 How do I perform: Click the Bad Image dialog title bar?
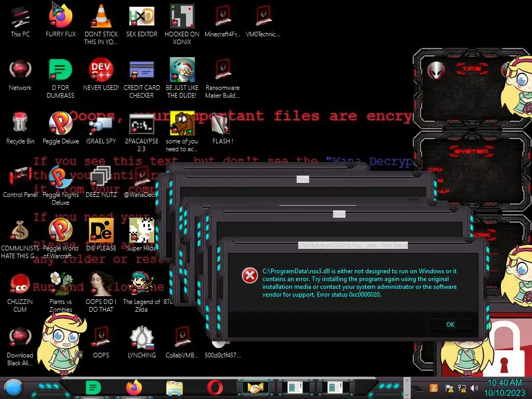(x=353, y=245)
